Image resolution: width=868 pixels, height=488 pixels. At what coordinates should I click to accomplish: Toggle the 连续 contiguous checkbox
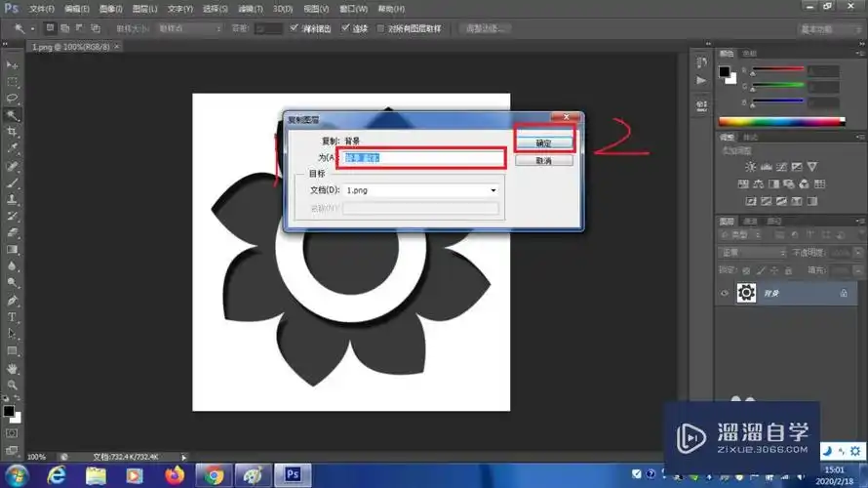(x=345, y=29)
